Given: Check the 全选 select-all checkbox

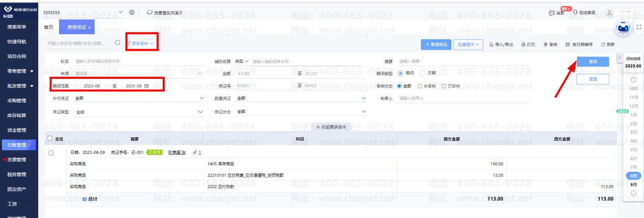Looking at the screenshot, I should click(x=50, y=138).
